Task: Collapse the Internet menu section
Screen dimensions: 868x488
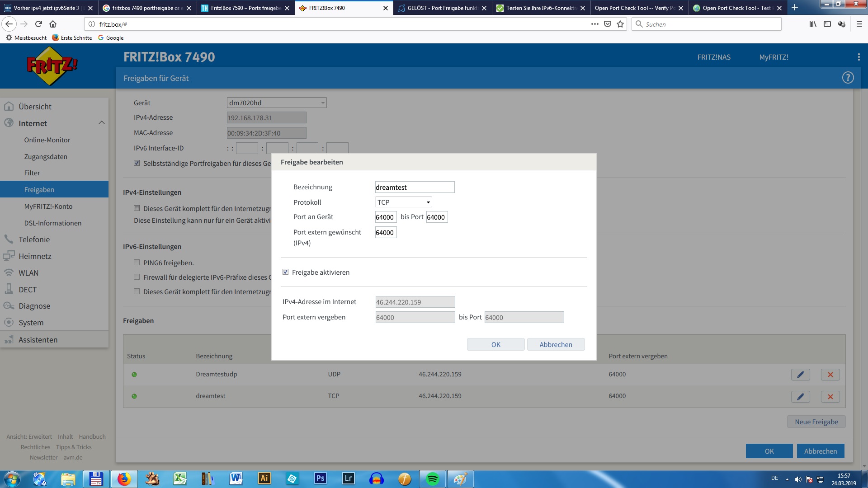Action: (x=101, y=123)
